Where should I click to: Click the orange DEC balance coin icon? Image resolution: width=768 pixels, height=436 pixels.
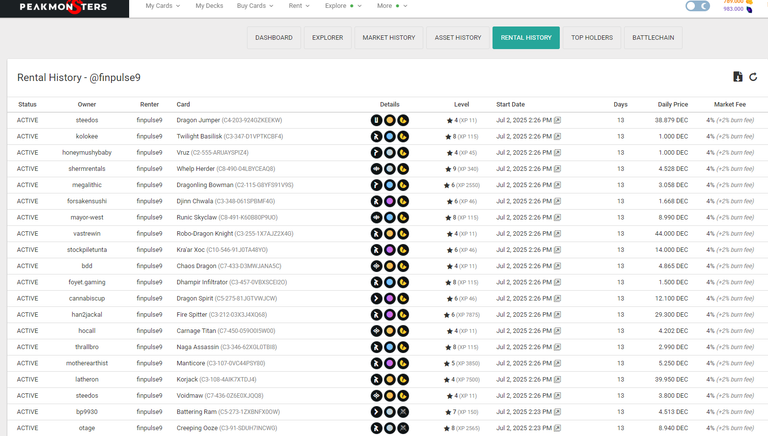click(x=749, y=2)
